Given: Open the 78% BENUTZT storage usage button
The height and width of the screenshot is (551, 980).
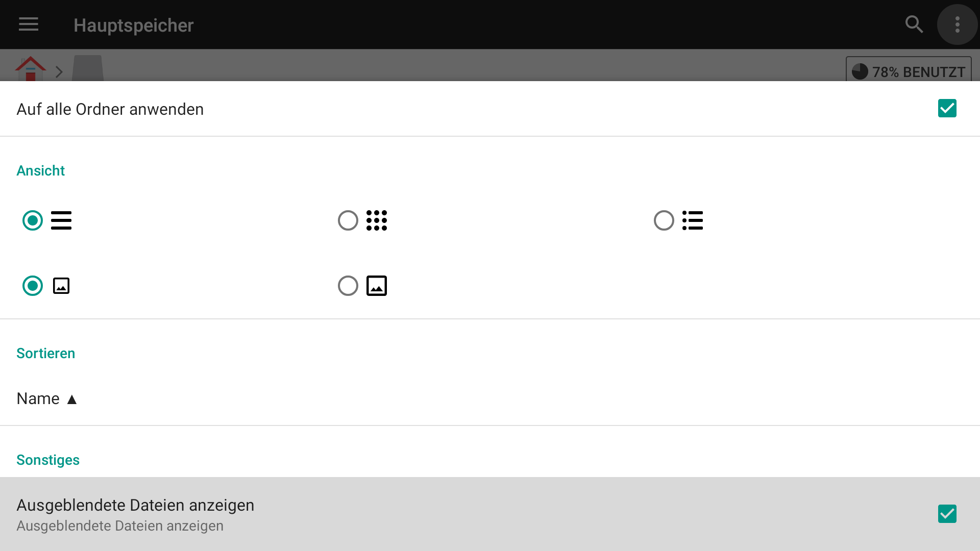Looking at the screenshot, I should [x=909, y=69].
